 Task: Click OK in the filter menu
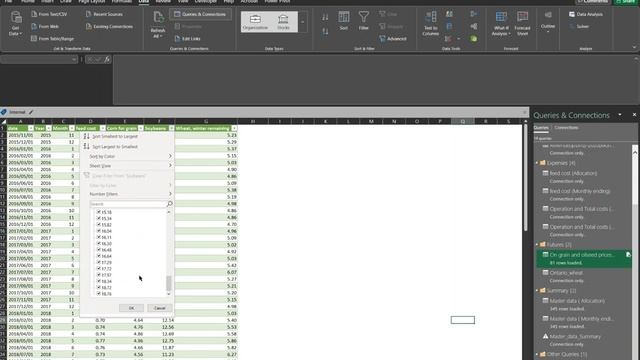pos(131,308)
